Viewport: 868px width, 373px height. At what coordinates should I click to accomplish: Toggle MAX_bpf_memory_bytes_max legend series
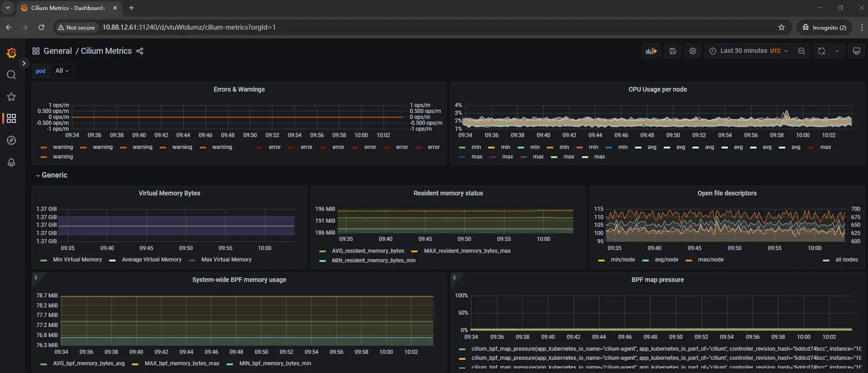pyautogui.click(x=182, y=363)
